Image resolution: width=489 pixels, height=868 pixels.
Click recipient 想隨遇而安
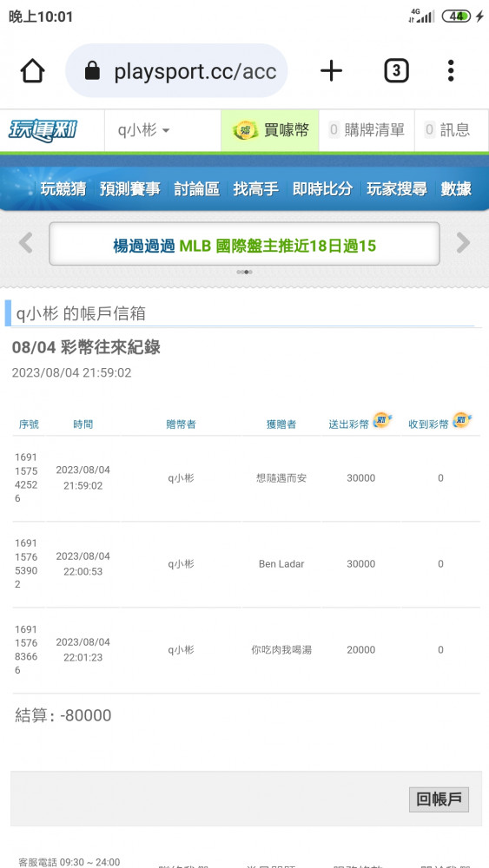pos(281,478)
